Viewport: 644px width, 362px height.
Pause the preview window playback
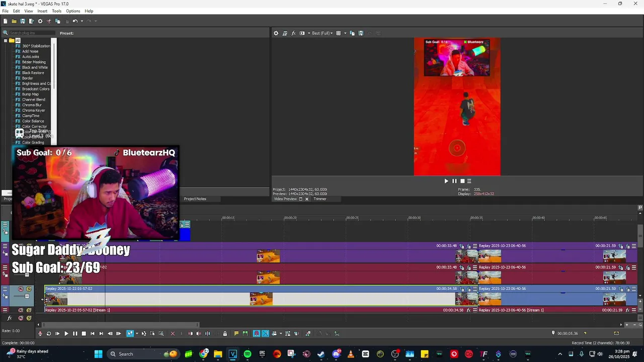(x=454, y=181)
